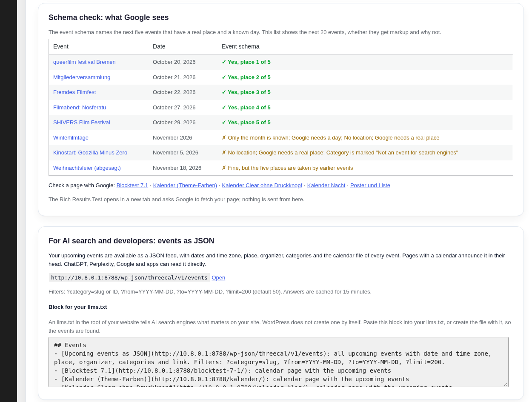532x402 pixels.
Task: Click the five places are taken status
Action: coord(287,168)
